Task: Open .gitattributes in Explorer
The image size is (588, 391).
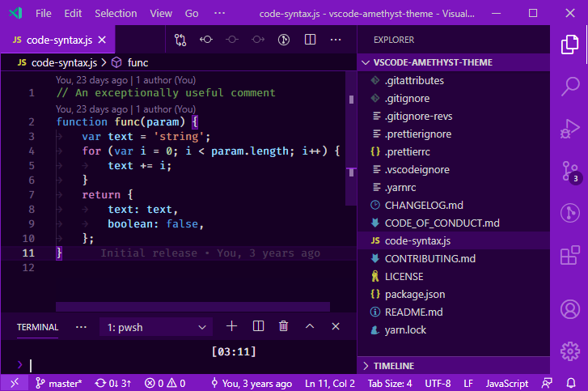Action: coord(454,80)
